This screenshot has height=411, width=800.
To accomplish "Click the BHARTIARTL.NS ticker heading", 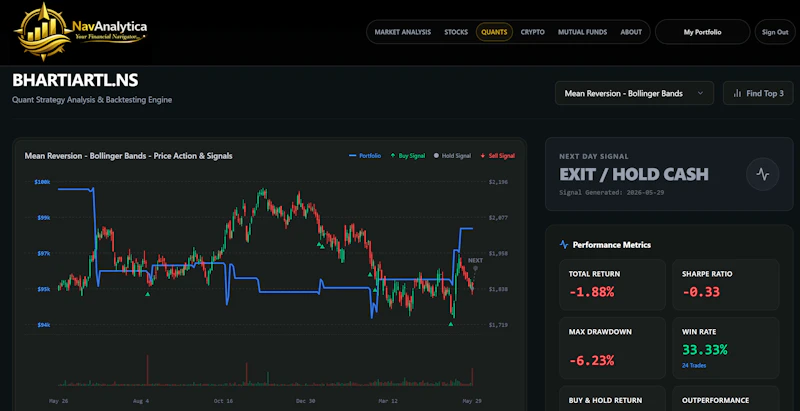I will 75,81.
